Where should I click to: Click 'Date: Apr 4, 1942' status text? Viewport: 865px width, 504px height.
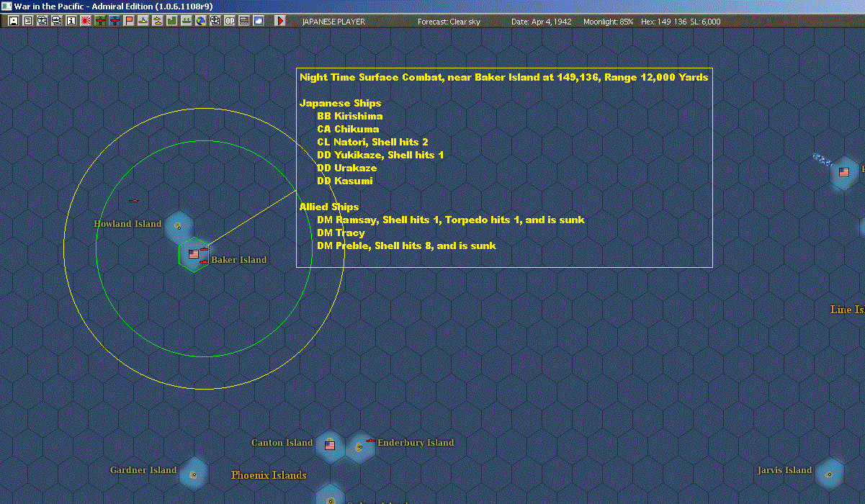[542, 22]
